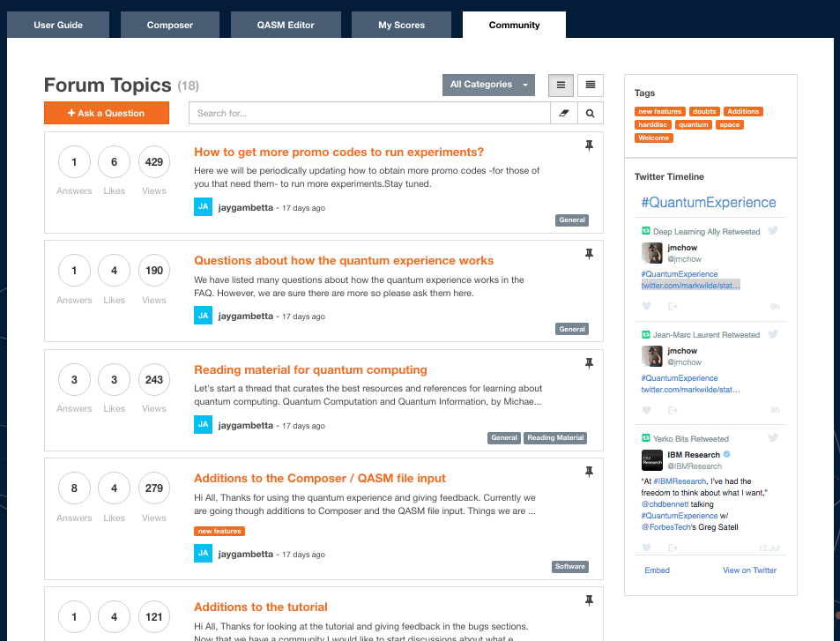Click pin icon on Additions to the Composer topic
Image resolution: width=840 pixels, height=641 pixels.
(589, 472)
